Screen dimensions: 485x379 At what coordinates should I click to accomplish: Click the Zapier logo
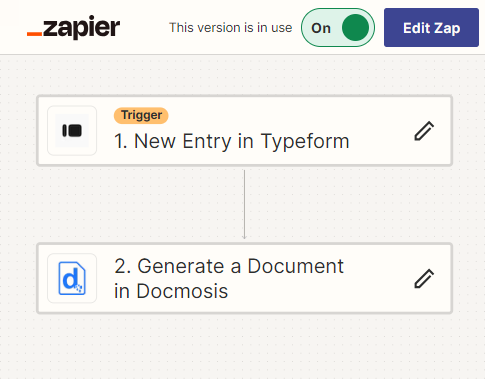(73, 28)
